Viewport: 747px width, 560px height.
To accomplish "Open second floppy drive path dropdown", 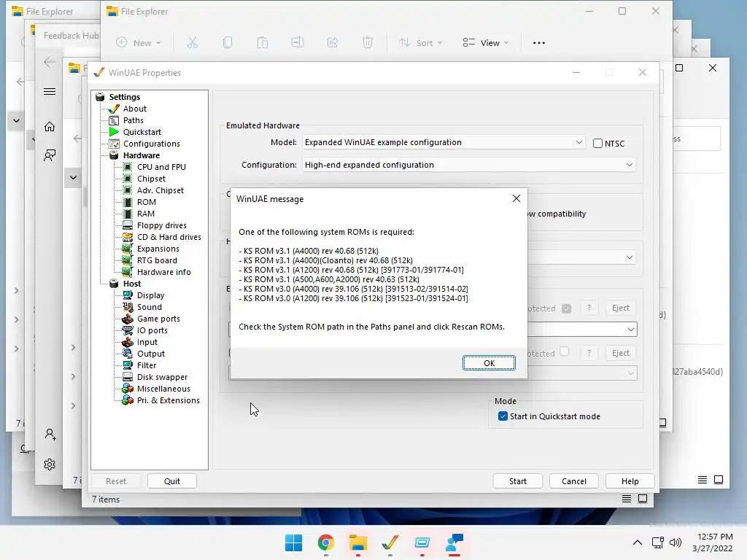I will [630, 373].
